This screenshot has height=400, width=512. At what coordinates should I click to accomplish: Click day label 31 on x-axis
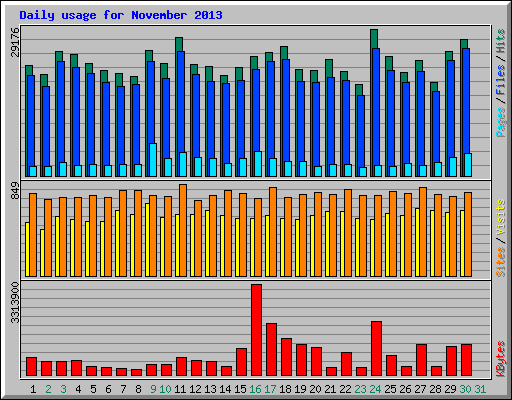(480, 389)
